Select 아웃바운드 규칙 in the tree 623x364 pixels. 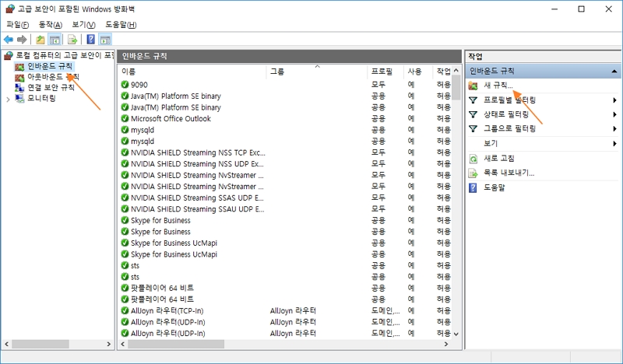53,76
